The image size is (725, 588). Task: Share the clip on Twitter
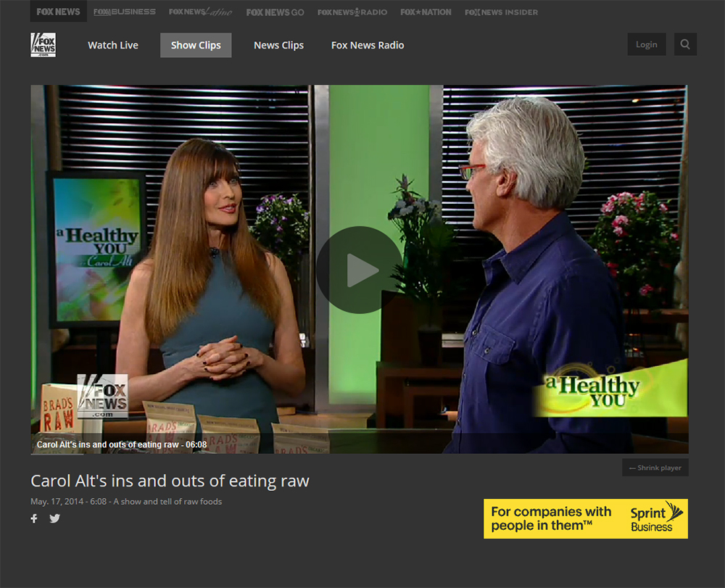(x=55, y=518)
